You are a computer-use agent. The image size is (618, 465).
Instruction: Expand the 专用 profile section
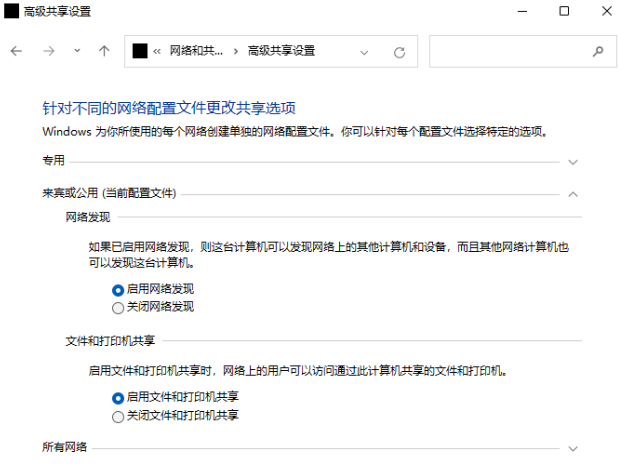click(573, 161)
